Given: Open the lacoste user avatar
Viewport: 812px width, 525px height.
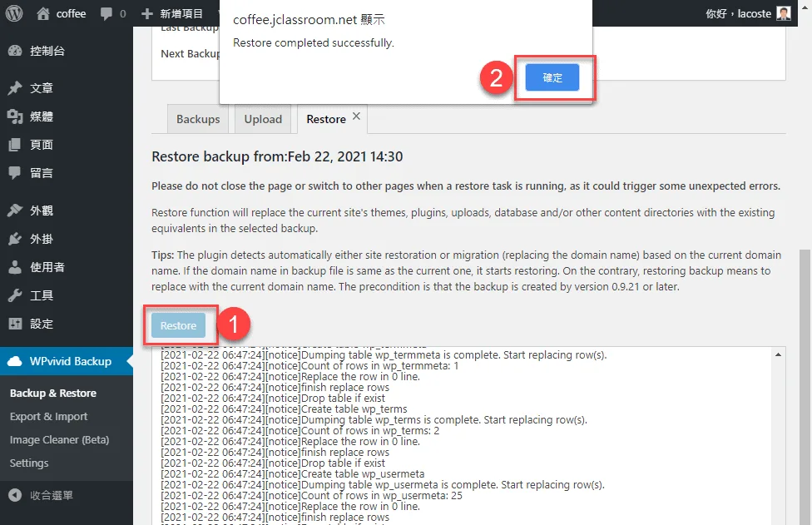Looking at the screenshot, I should tap(784, 13).
